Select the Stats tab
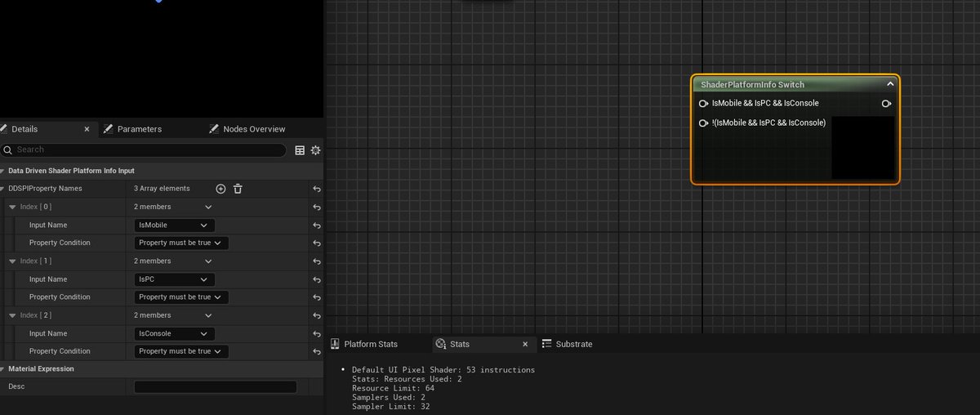The height and width of the screenshot is (415, 980). [x=460, y=344]
